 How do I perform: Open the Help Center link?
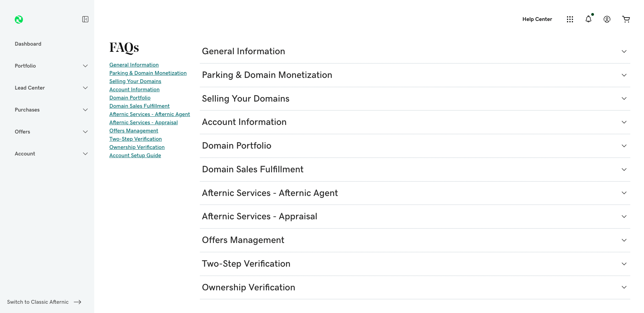[537, 19]
